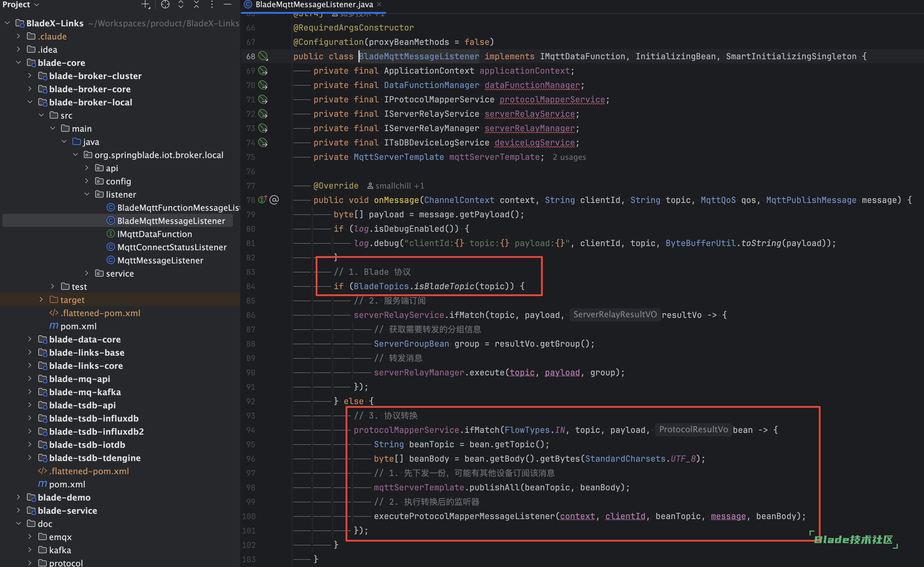Open Project panel options (three dots)
Viewport: 924px width, 567px height.
212,4
